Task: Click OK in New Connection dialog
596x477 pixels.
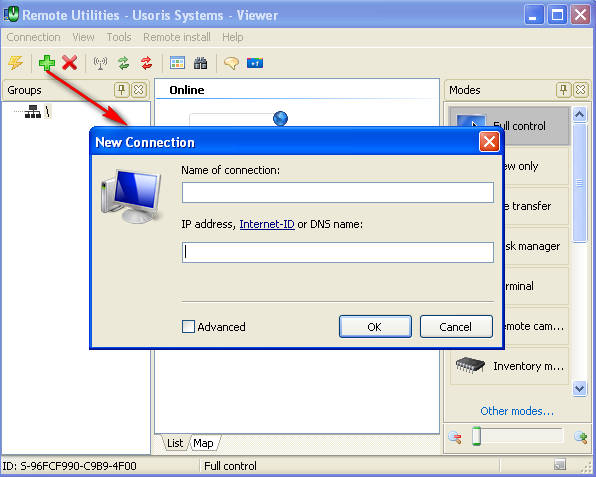Action: [375, 326]
